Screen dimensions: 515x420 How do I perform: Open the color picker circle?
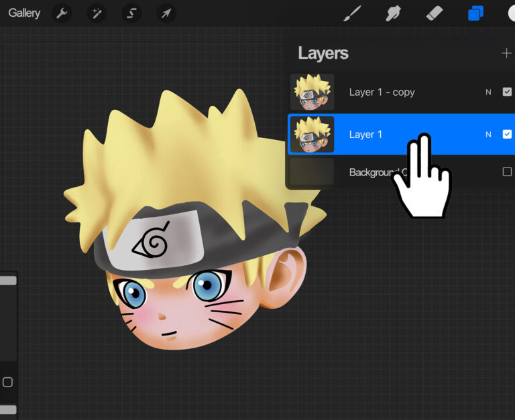(512, 13)
